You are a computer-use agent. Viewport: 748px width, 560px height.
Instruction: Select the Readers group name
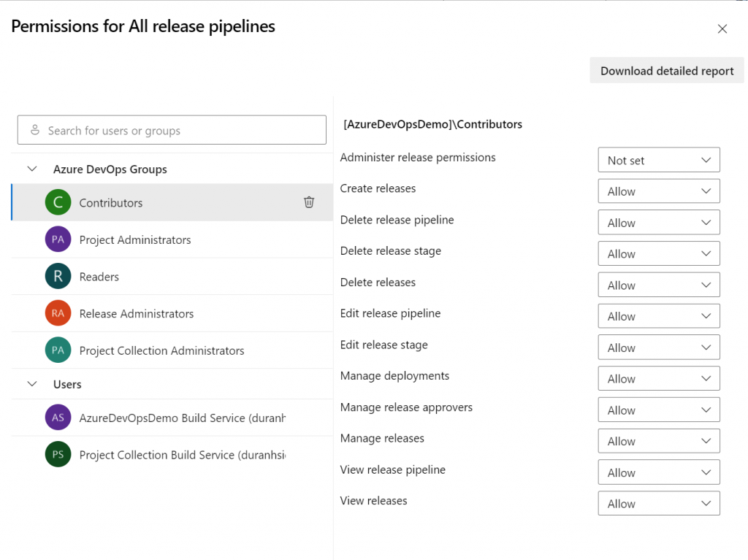pyautogui.click(x=99, y=277)
